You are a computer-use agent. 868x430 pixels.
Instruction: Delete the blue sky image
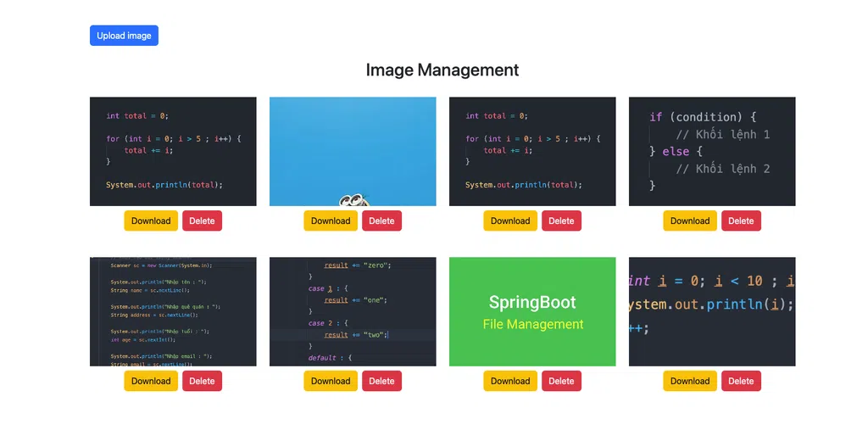pos(382,221)
